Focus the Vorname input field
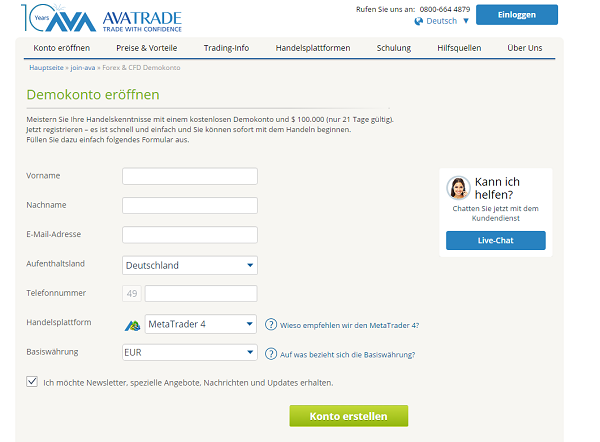Viewport: 600px width, 442px height. [x=190, y=176]
